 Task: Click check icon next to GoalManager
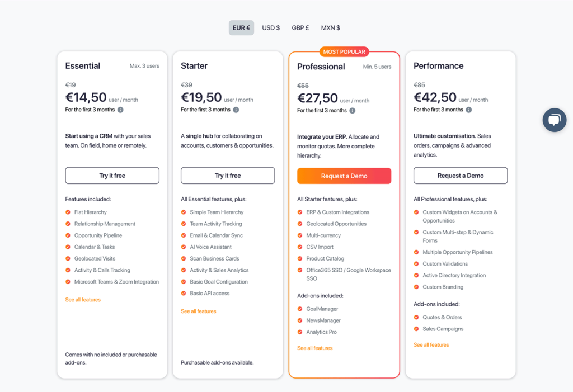[x=300, y=309]
